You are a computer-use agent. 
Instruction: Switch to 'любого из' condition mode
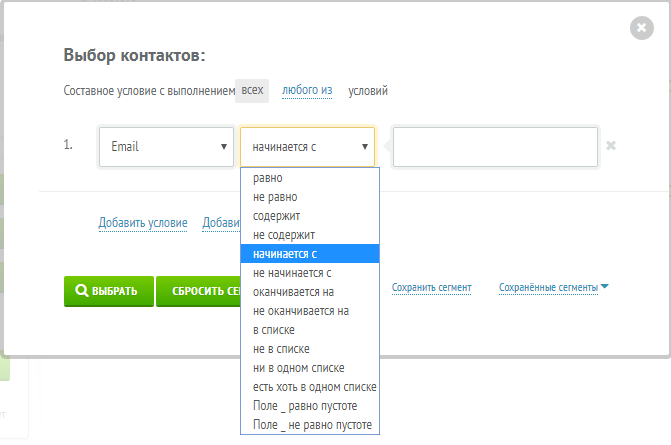point(307,91)
